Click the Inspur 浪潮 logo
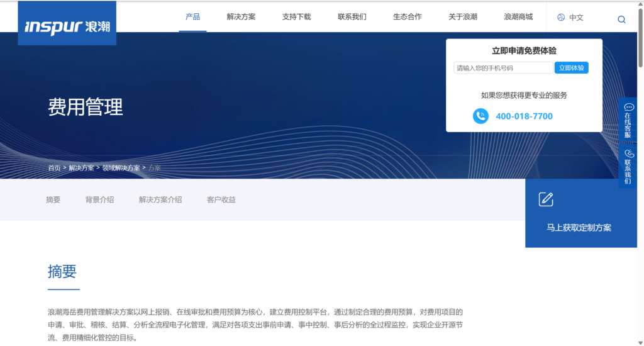The image size is (644, 346). 67,26
